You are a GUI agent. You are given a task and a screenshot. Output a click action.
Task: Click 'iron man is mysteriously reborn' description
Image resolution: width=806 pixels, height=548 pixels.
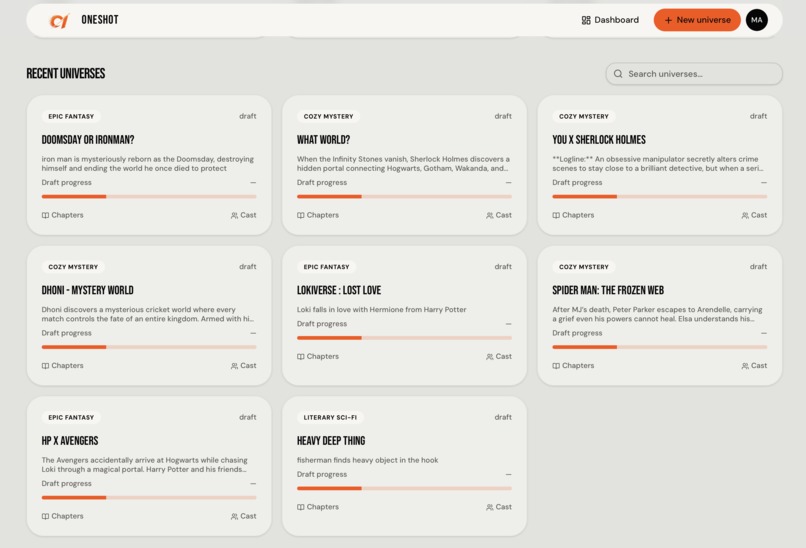[148, 164]
